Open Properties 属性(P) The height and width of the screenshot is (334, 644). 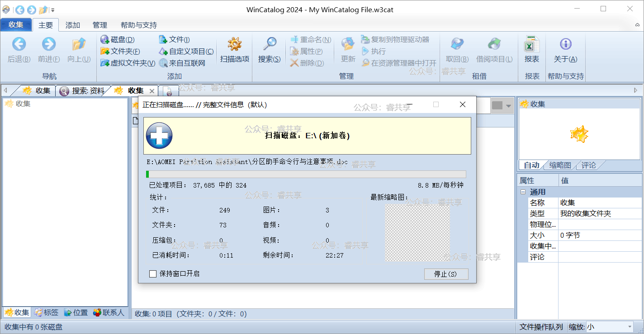tap(306, 52)
